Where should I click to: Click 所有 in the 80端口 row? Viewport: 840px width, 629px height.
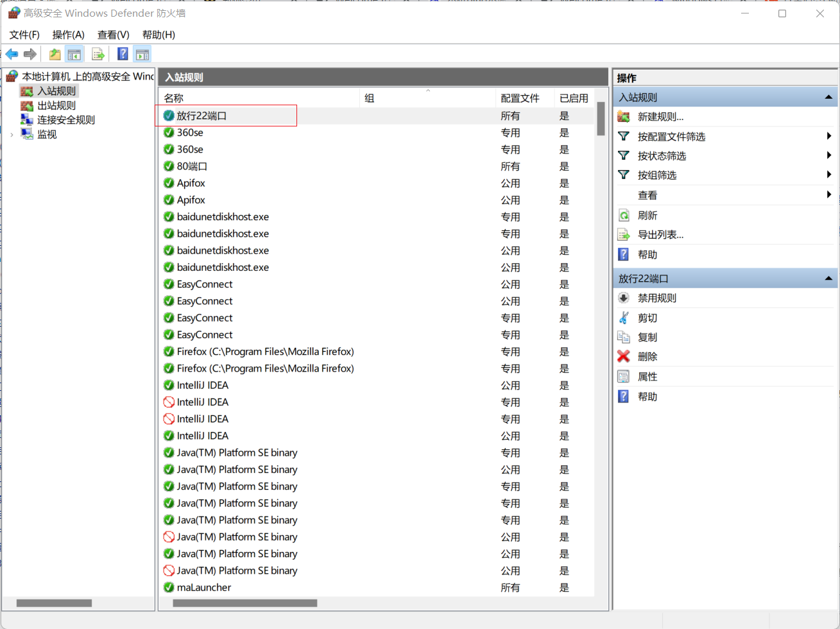coord(510,166)
